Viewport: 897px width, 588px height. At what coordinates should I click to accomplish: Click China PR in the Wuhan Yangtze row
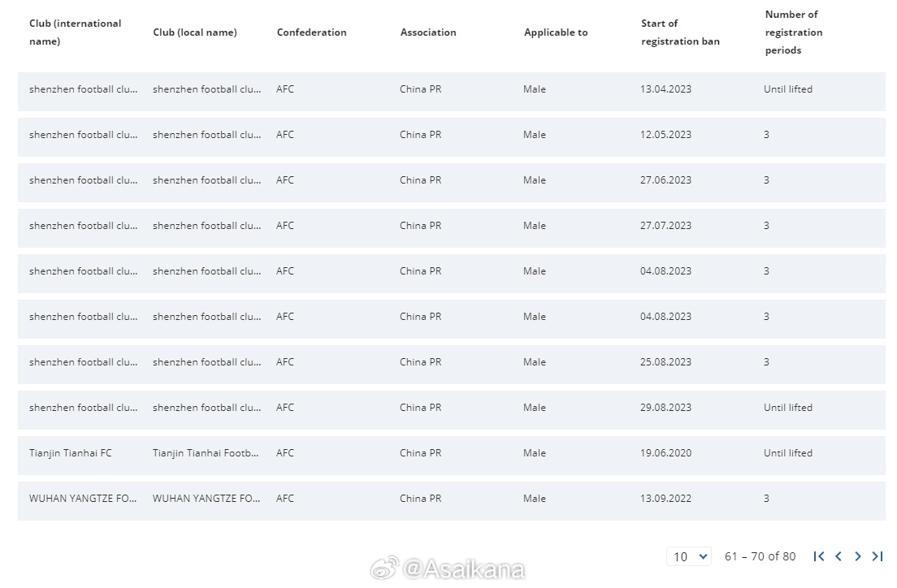coord(421,499)
